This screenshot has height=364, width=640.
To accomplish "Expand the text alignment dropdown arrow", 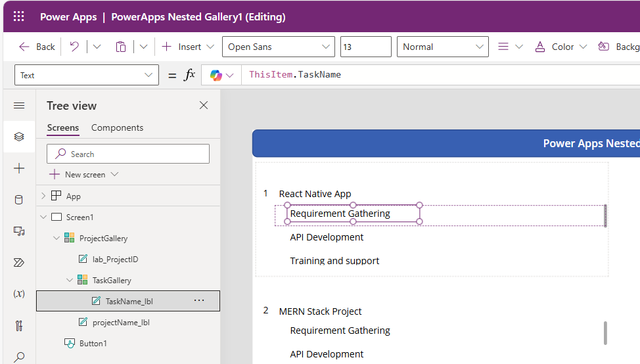I will point(519,47).
